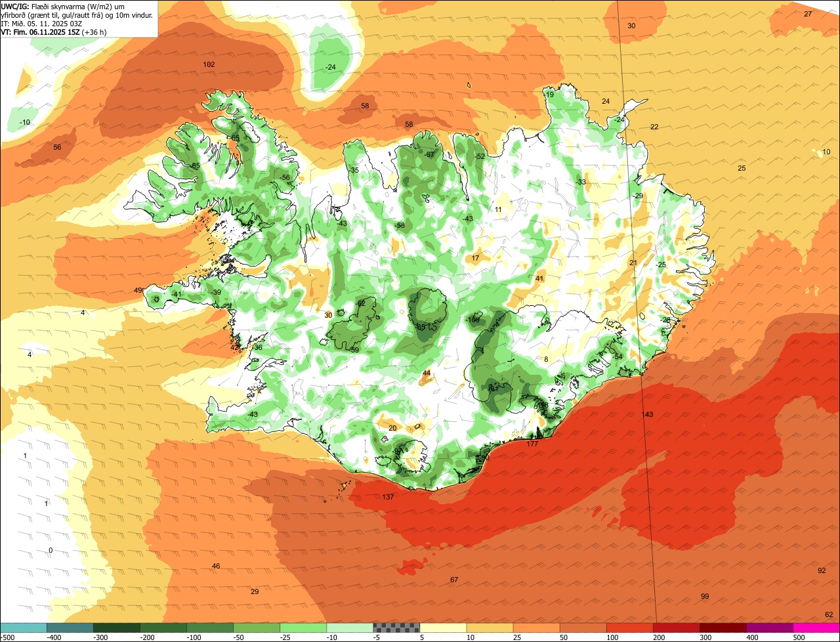
Task: Click the value 20 in south Iceland
Action: click(x=392, y=428)
